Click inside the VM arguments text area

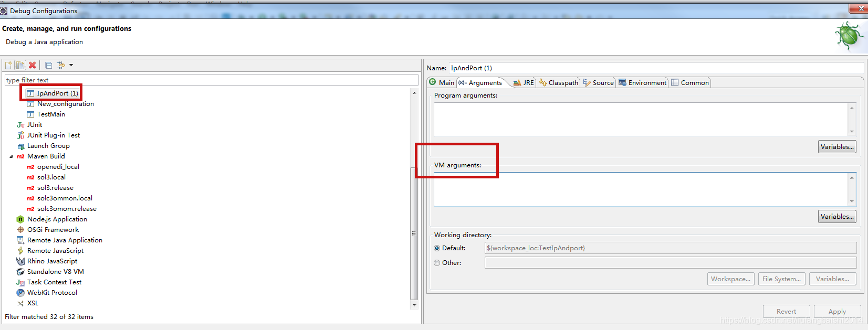pos(641,189)
